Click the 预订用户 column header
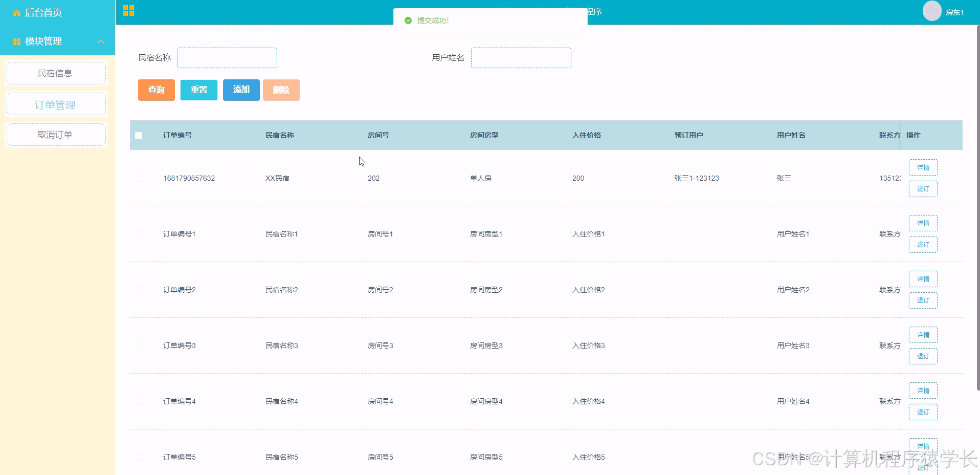Image resolution: width=980 pixels, height=475 pixels. [x=689, y=135]
